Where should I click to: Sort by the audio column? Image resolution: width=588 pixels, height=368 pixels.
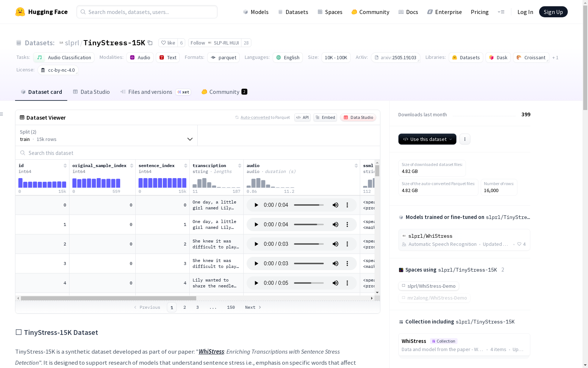(x=356, y=166)
